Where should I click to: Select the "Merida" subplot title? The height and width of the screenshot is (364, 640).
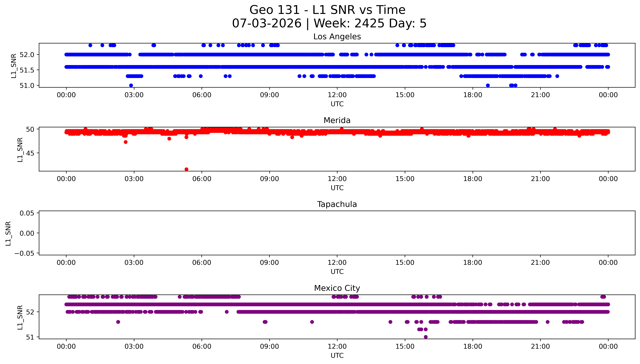pyautogui.click(x=337, y=120)
